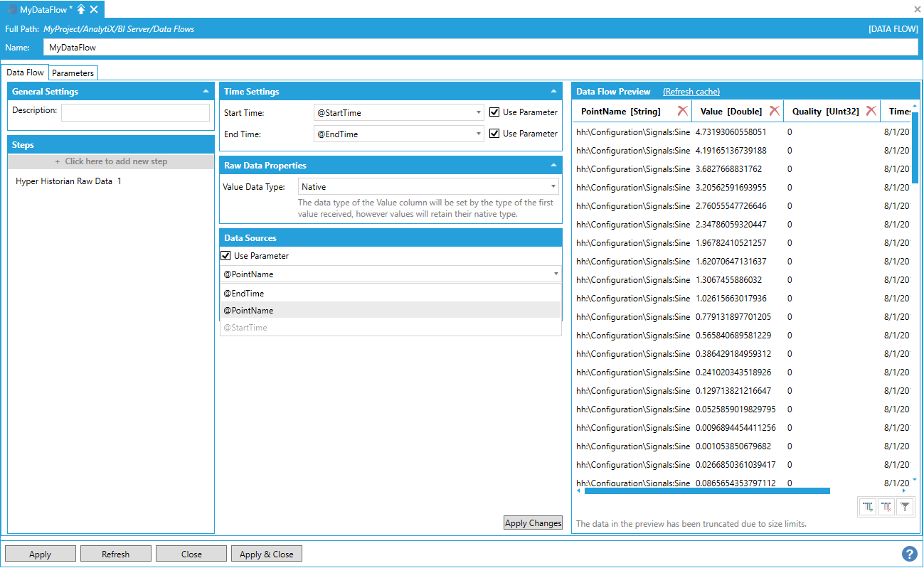Click the blue help question mark icon
The height and width of the screenshot is (568, 924).
909,554
